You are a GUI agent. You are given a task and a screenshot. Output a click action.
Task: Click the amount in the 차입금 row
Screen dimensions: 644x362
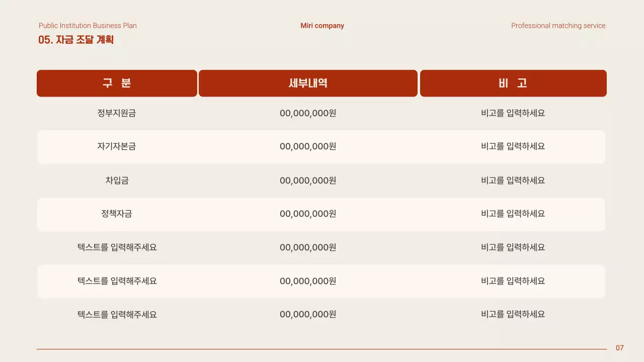pyautogui.click(x=308, y=180)
